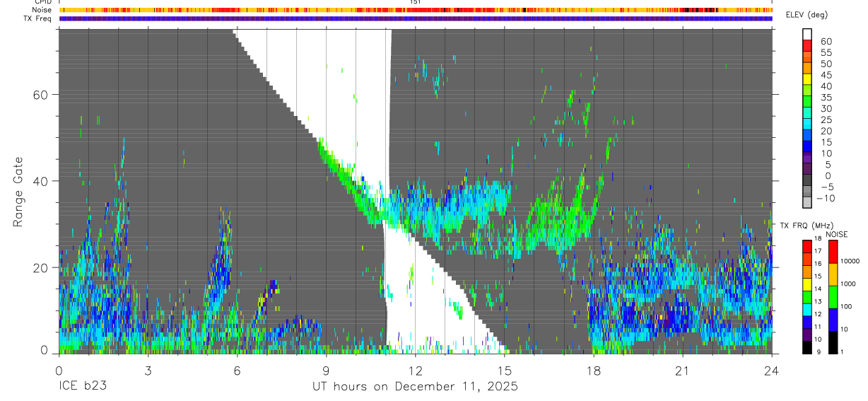Select the black TX FRQ swatch between 10 and 9 MHz
This screenshot has width=868, height=401.
[808, 347]
